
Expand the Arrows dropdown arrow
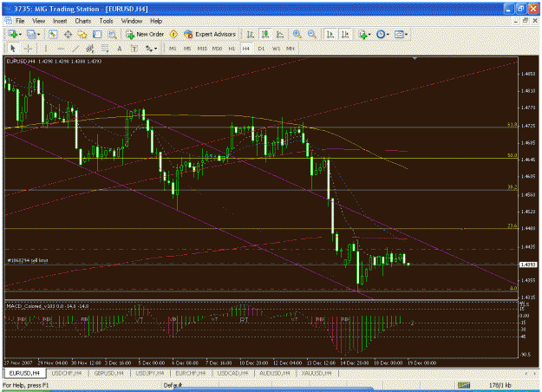156,49
